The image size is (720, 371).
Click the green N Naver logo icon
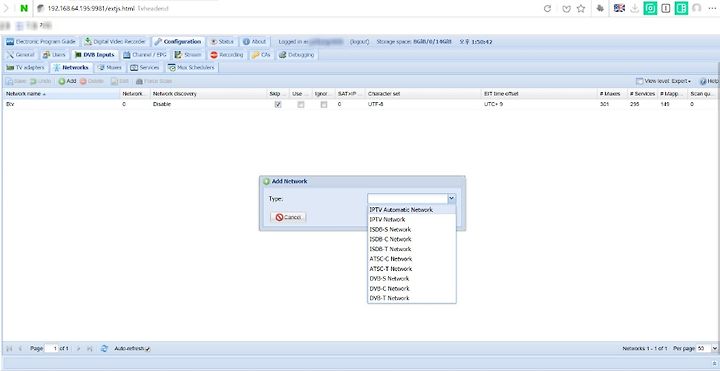tap(24, 8)
